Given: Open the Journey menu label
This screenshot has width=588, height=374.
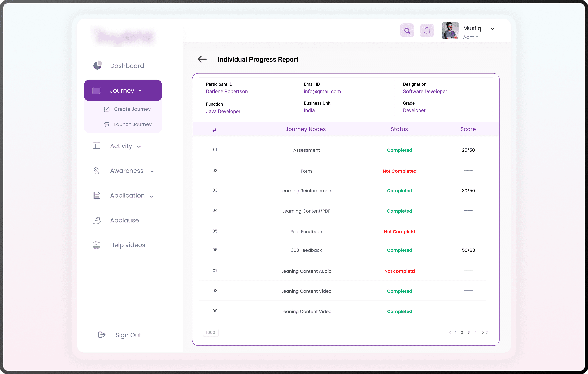Looking at the screenshot, I should [122, 91].
